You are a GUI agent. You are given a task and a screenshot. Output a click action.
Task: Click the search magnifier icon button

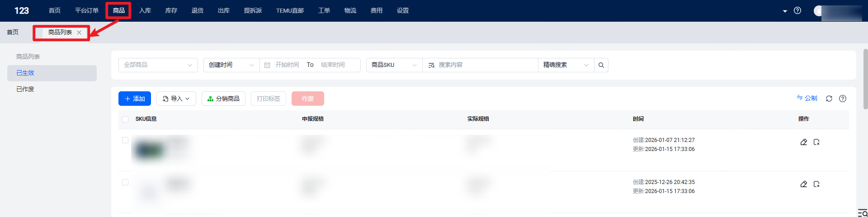coord(601,65)
